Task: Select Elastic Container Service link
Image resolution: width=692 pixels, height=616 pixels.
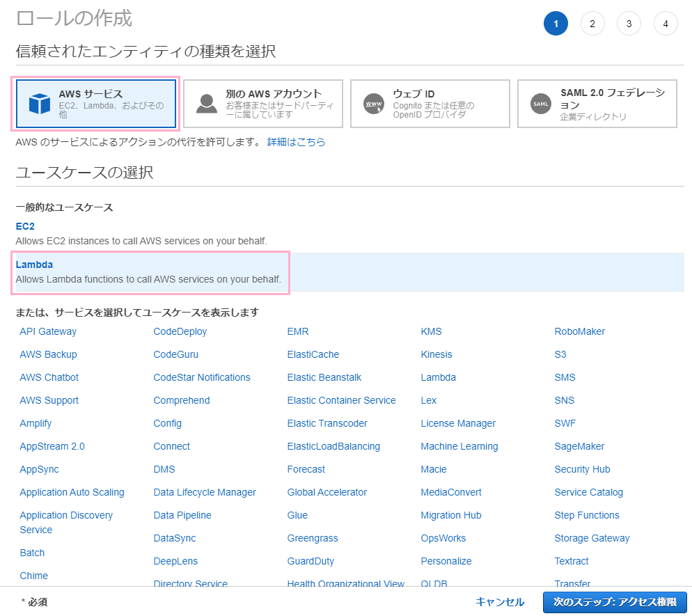Action: (x=342, y=400)
